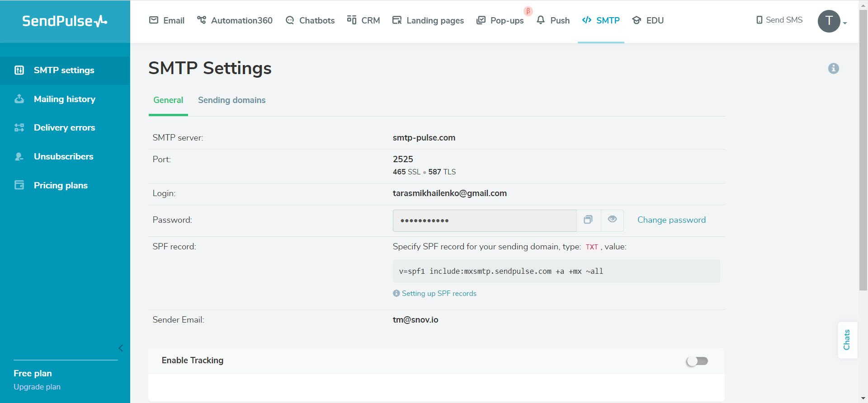Screen dimensions: 868x403
Task: Click the Unsubscribers sidebar icon
Action: pyautogui.click(x=19, y=156)
